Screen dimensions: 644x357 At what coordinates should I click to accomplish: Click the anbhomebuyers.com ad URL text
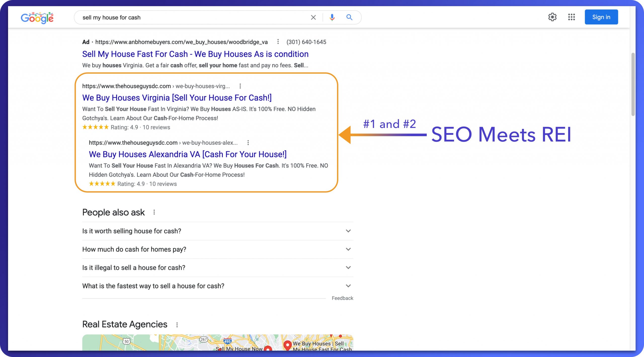point(181,42)
